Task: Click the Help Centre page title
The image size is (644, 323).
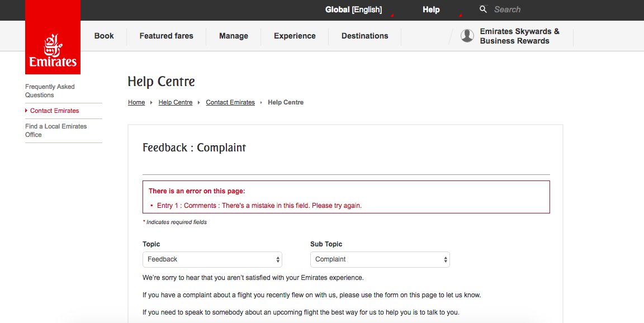Action: (x=162, y=81)
